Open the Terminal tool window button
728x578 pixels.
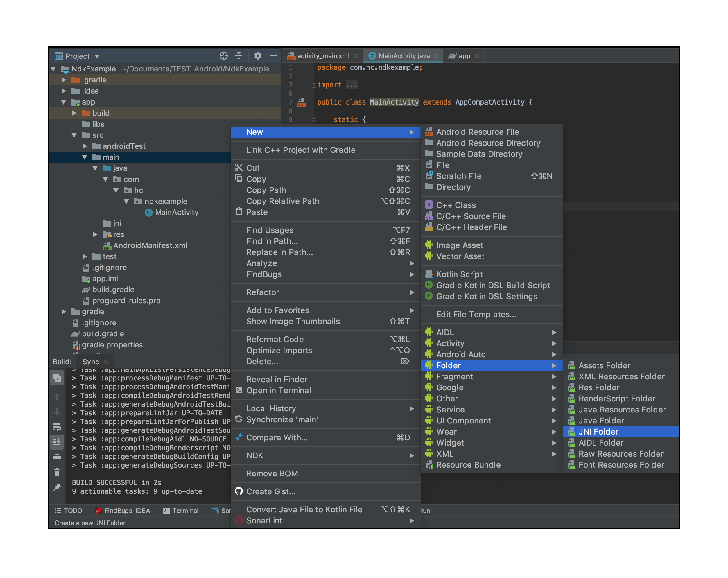pos(181,511)
